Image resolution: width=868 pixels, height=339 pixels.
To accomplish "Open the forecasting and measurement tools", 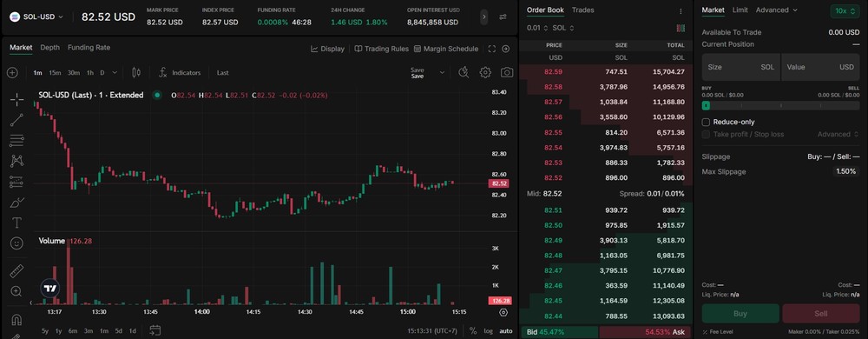I will click(16, 182).
